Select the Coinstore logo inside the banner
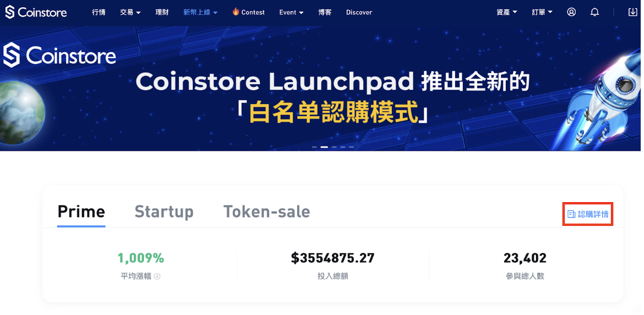 tap(59, 55)
